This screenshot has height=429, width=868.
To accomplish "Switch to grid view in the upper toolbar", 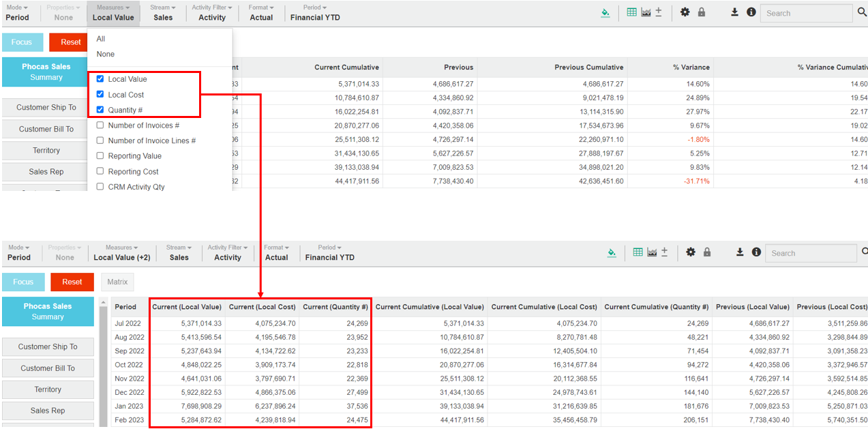I will click(x=631, y=12).
